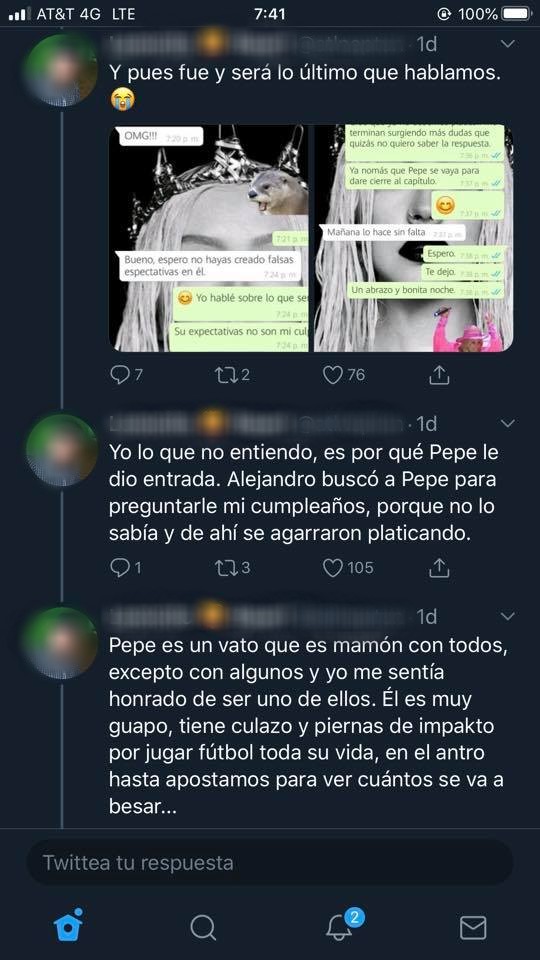
Task: Open left WhatsApp screenshot with 'OMG!!!'
Action: (209, 238)
